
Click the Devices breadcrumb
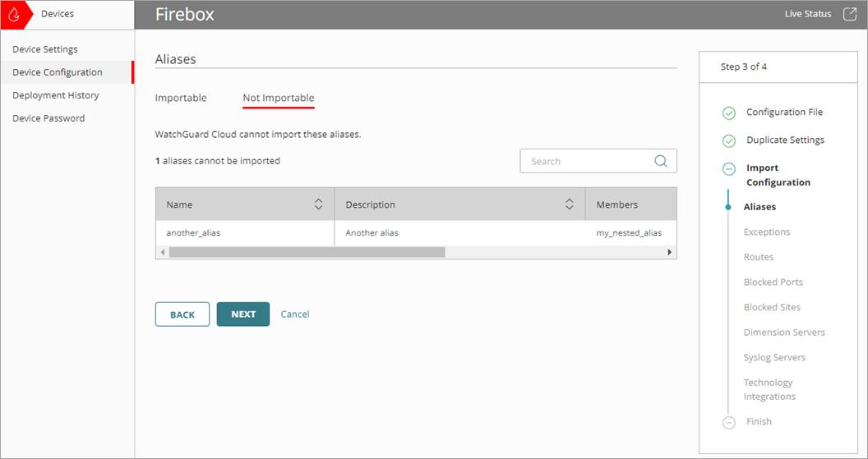pyautogui.click(x=58, y=14)
